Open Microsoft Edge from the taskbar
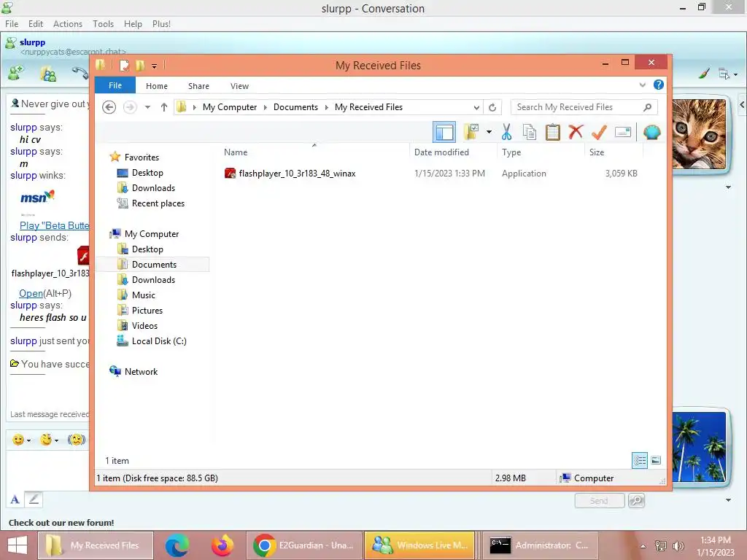This screenshot has height=560, width=747. pos(177,545)
